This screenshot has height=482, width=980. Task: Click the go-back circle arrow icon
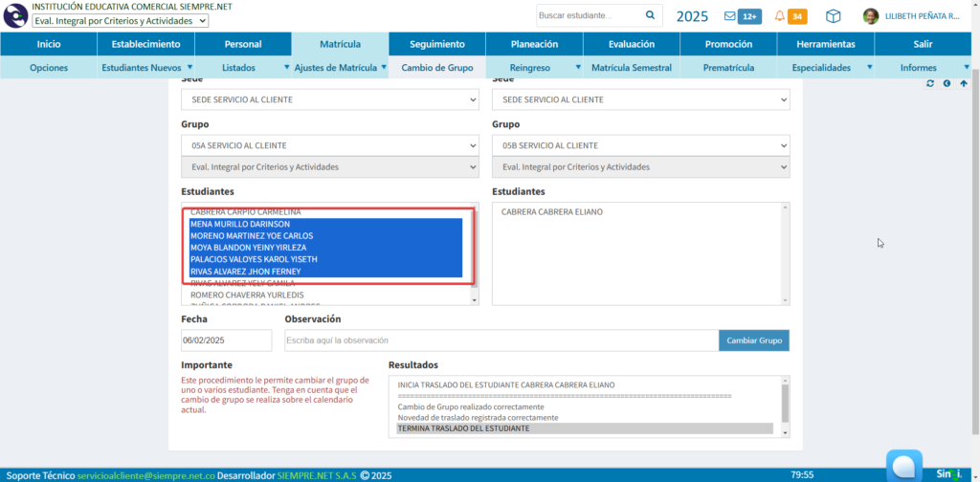tap(947, 84)
